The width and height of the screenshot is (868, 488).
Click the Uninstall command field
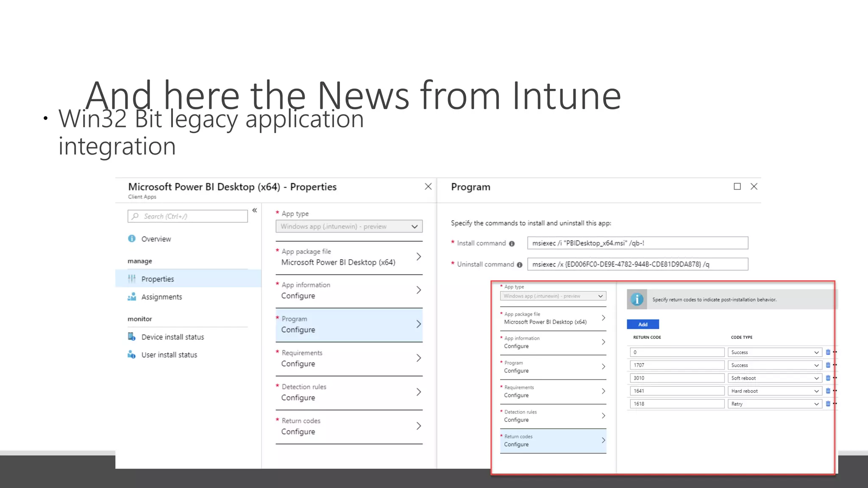[638, 264]
